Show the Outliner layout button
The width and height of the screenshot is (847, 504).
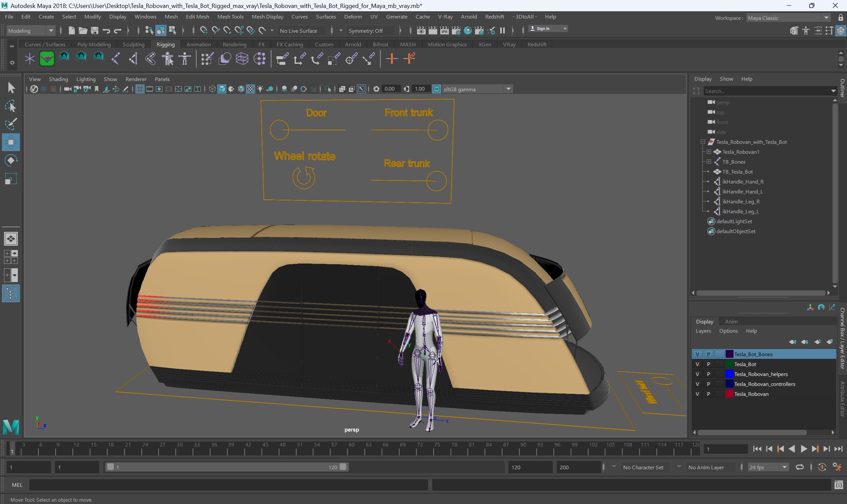11,293
